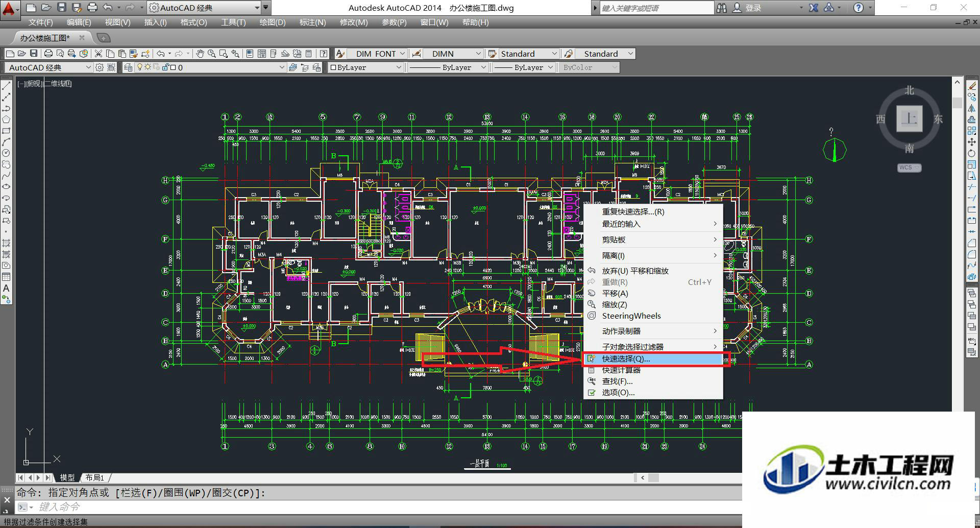Click Make Object's Layer Current icon
This screenshot has height=528, width=980.
pyautogui.click(x=292, y=67)
